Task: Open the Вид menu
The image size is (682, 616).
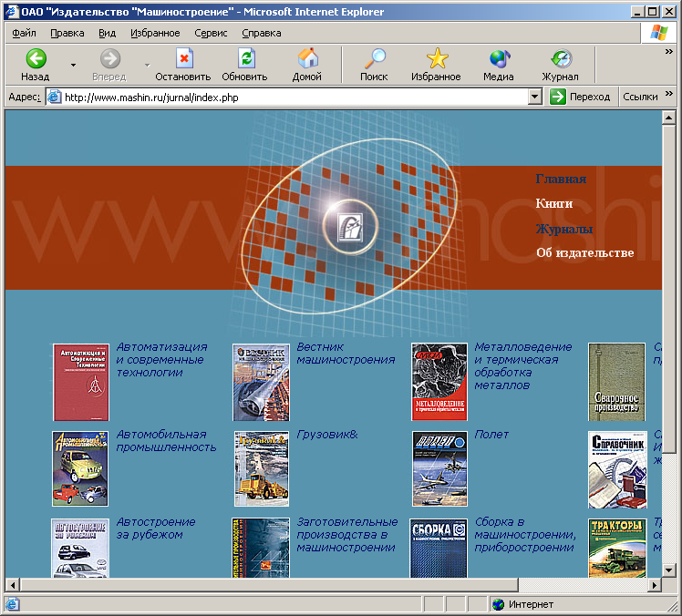Action: [107, 33]
